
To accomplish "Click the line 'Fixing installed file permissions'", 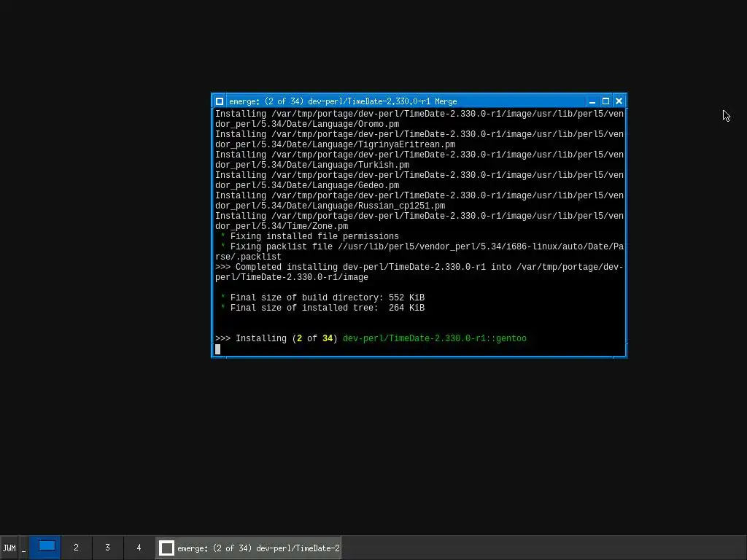I will pyautogui.click(x=314, y=237).
